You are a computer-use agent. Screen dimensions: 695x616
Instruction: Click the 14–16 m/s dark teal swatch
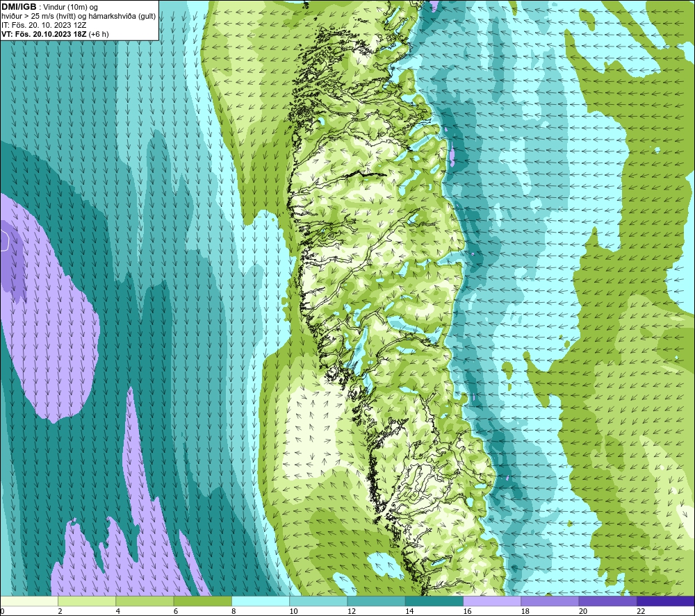point(434,601)
